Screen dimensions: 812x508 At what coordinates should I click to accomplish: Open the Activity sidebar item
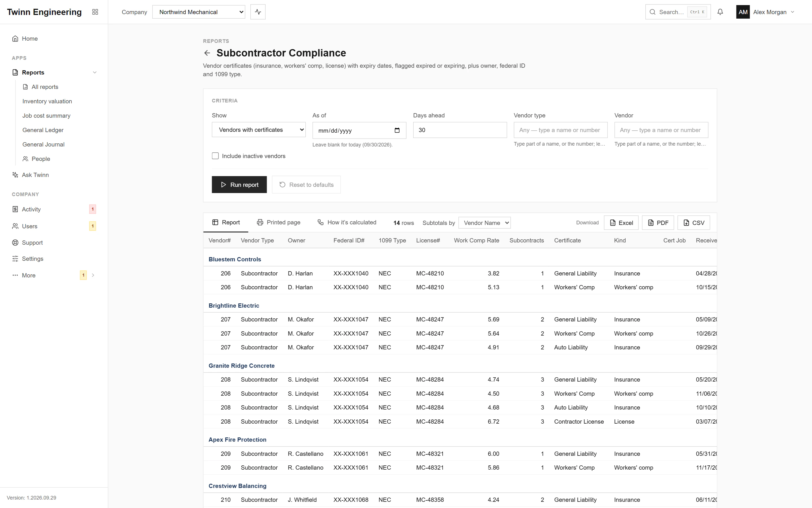pyautogui.click(x=54, y=209)
